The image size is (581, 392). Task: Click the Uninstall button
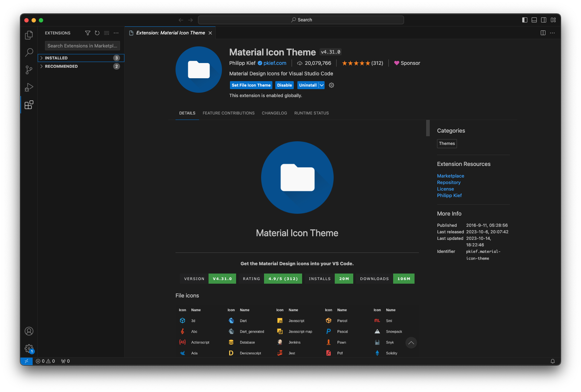coord(308,85)
